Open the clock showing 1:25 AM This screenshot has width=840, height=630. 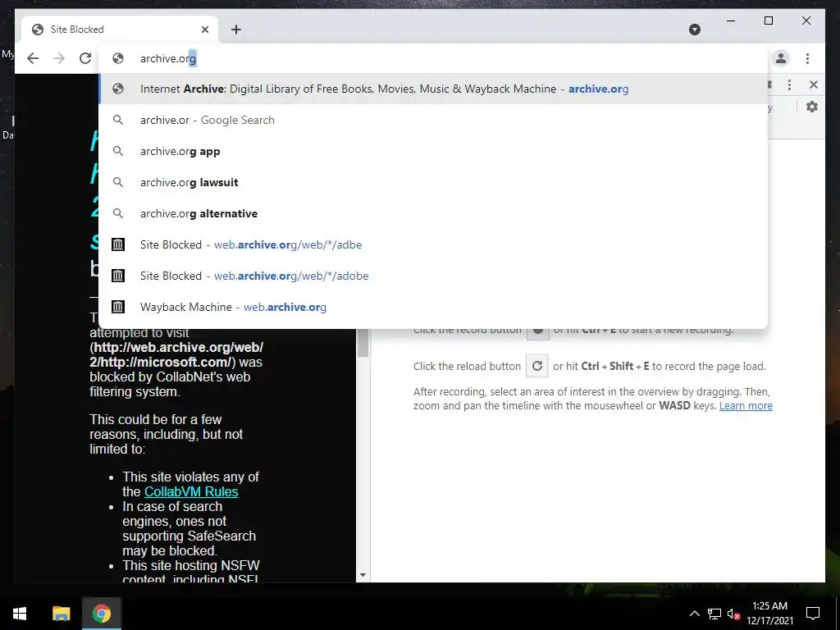[769, 614]
